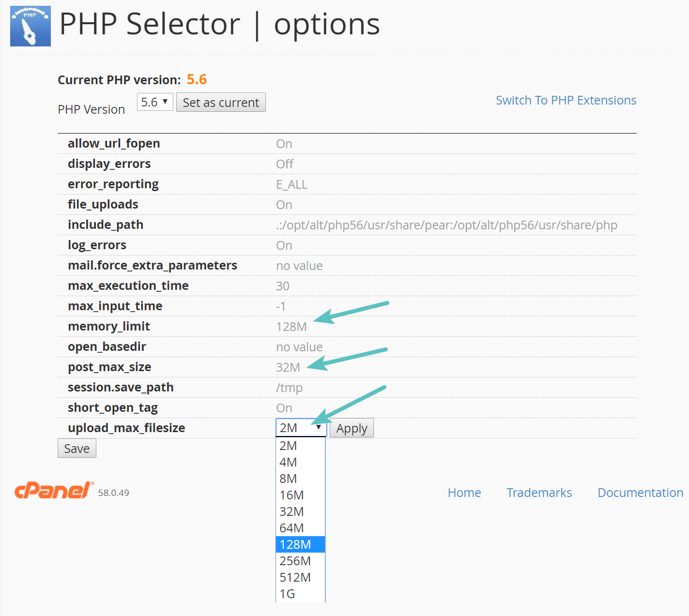Click the Save button
This screenshot has width=689, height=616.
tap(77, 448)
